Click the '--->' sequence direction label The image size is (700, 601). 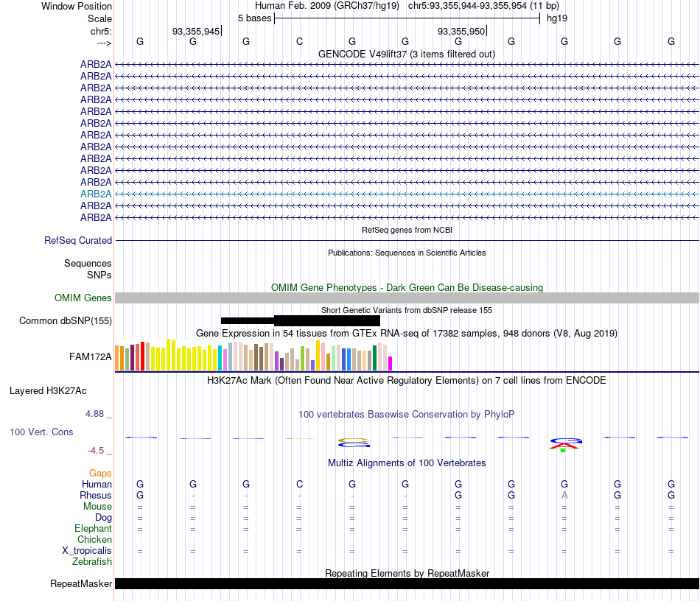(104, 43)
